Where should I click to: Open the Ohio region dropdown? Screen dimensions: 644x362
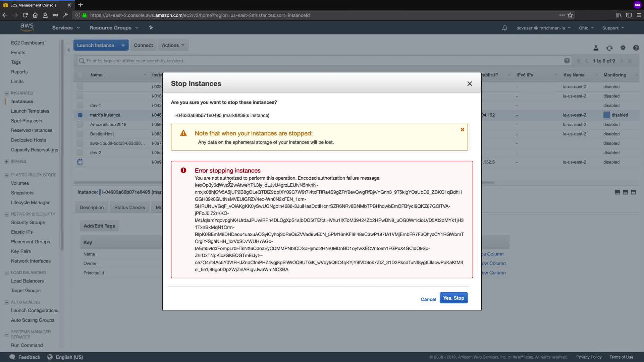click(x=586, y=28)
